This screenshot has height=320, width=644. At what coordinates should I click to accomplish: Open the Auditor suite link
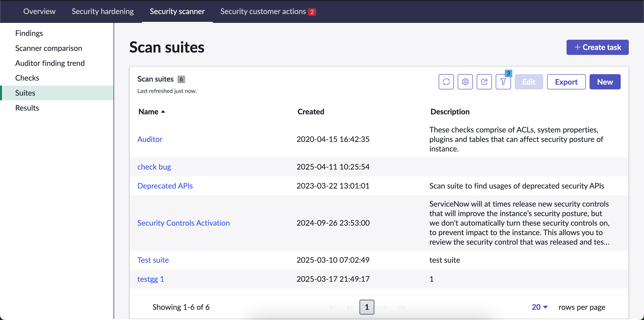point(149,139)
